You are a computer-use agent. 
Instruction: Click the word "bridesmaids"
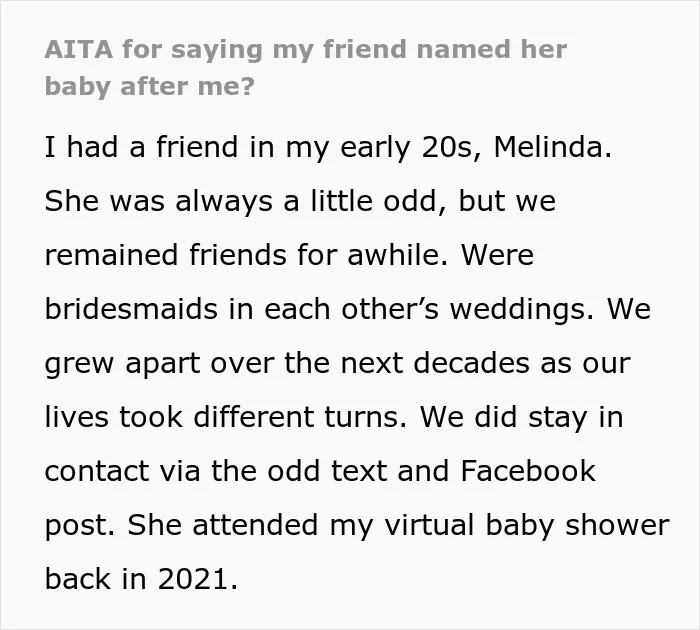click(x=131, y=309)
